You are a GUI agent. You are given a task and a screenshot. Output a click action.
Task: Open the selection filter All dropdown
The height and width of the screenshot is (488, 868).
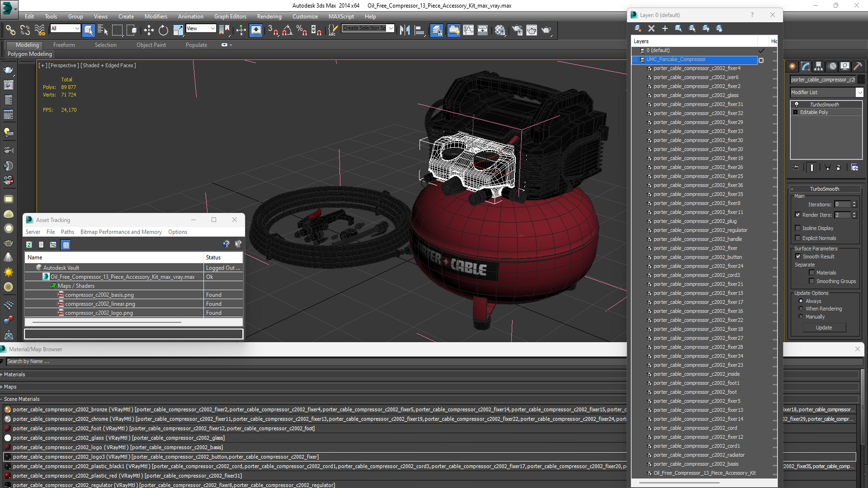(x=77, y=28)
